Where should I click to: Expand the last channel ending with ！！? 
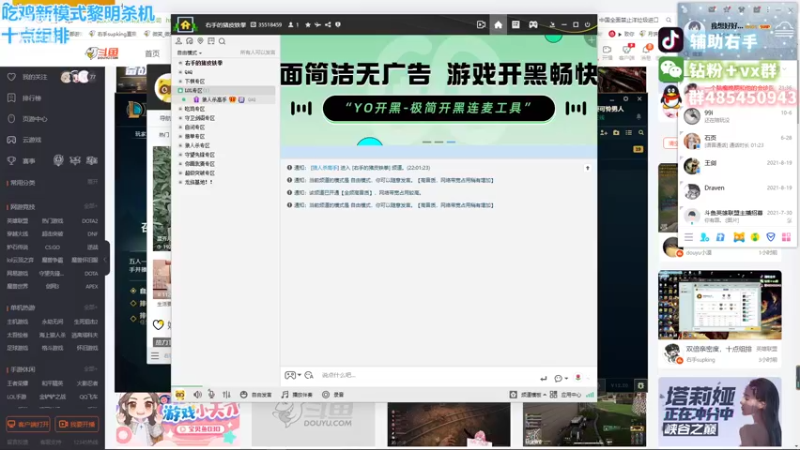[180, 182]
